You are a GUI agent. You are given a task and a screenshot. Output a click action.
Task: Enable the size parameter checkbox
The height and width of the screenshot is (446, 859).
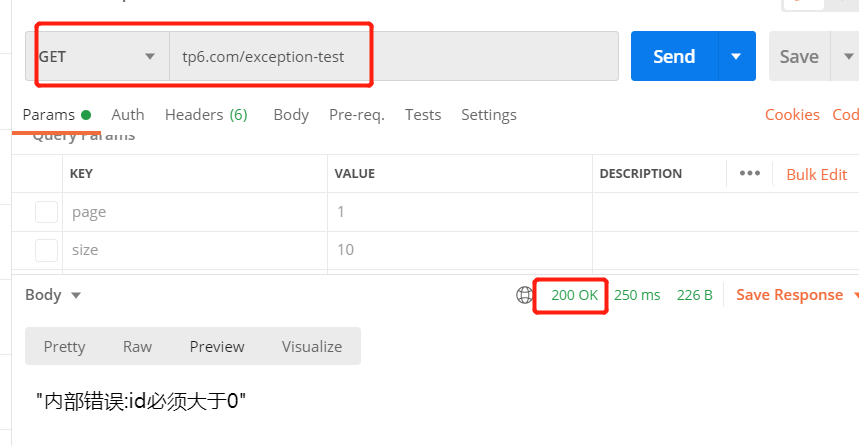coord(47,250)
